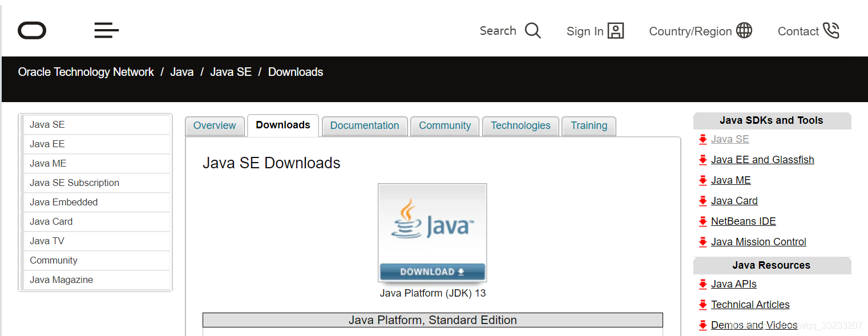Open Java EE and Glassfish link
The height and width of the screenshot is (336, 868).
(762, 160)
